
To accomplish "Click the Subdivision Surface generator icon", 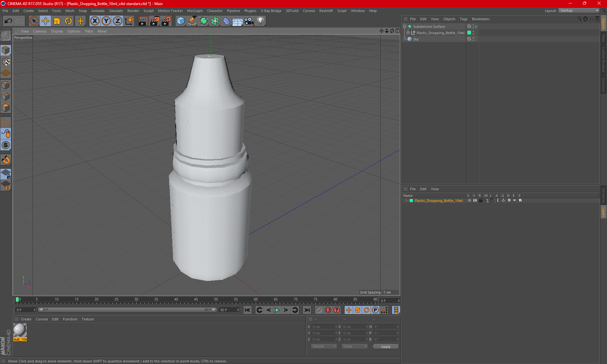I will tap(204, 21).
